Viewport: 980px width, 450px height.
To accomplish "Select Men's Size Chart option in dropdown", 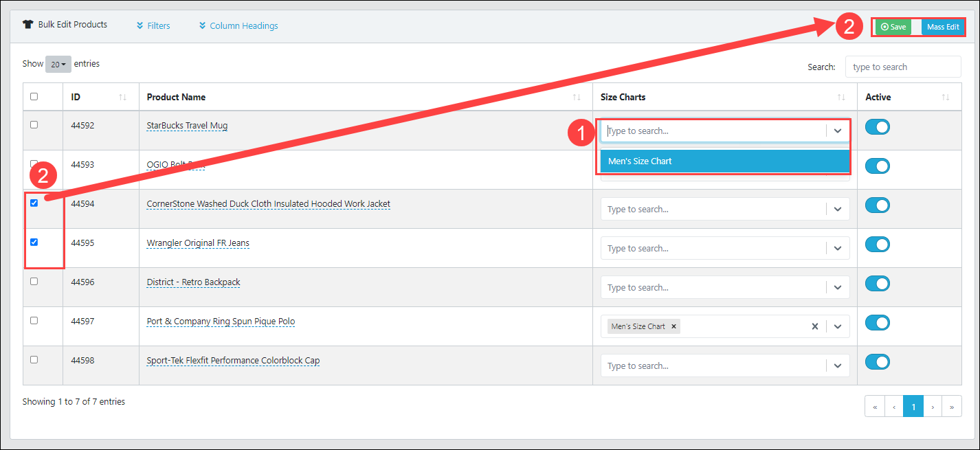I will pos(725,161).
